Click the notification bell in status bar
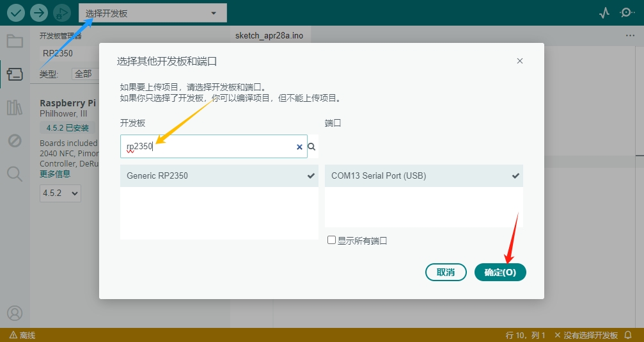The width and height of the screenshot is (644, 342). (x=628, y=335)
